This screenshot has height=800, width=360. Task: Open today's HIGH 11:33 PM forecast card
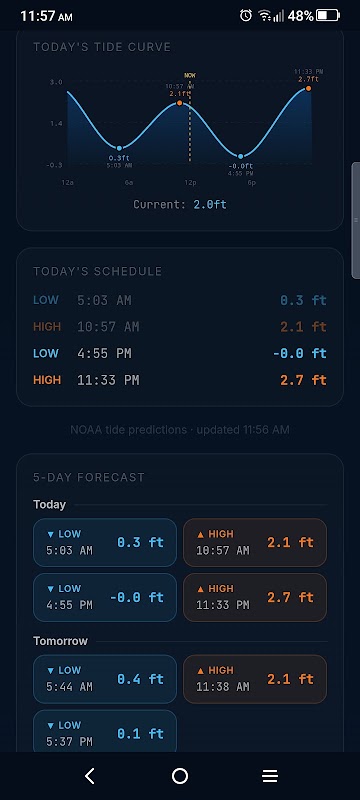click(255, 597)
